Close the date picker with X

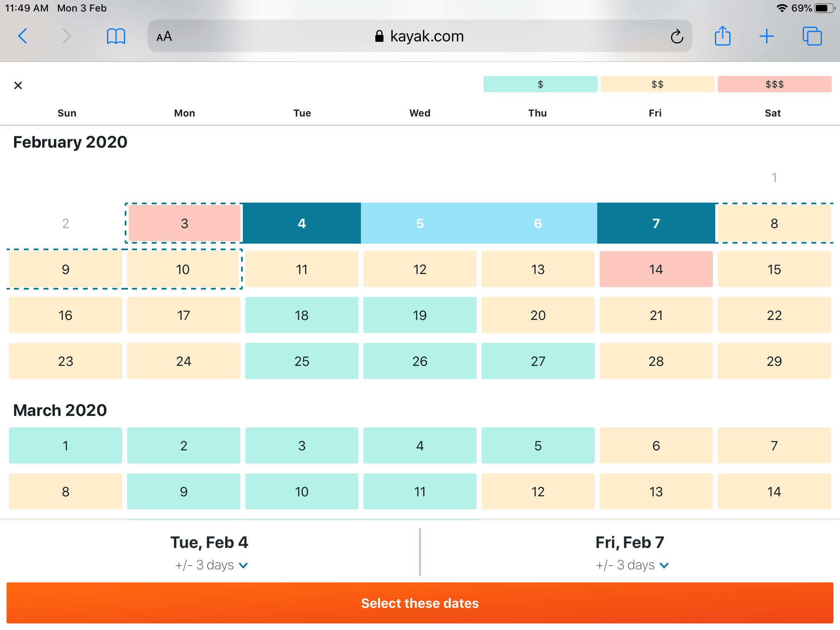point(18,85)
